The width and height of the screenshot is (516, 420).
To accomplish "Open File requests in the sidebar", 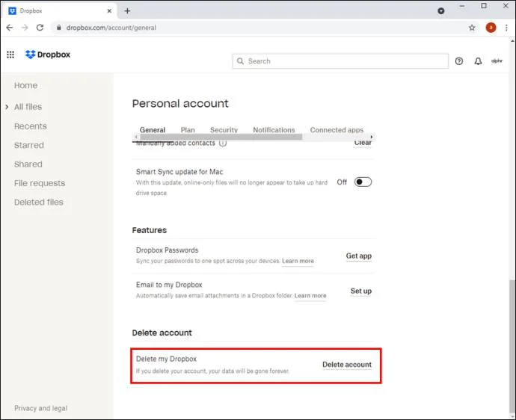I will pos(40,183).
